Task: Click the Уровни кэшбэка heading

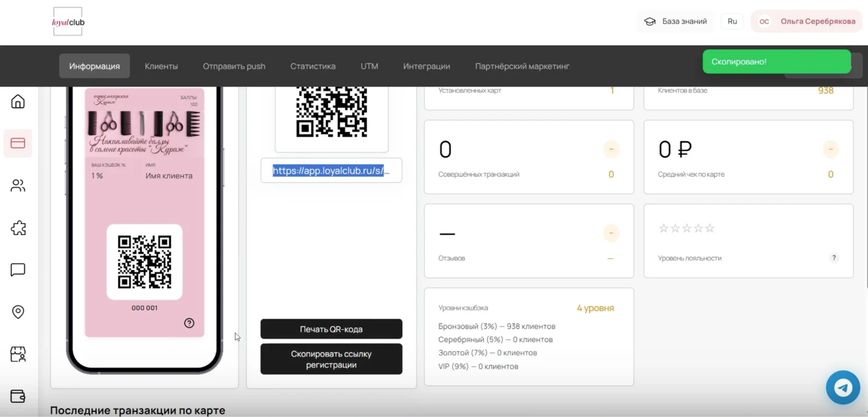Action: point(463,308)
